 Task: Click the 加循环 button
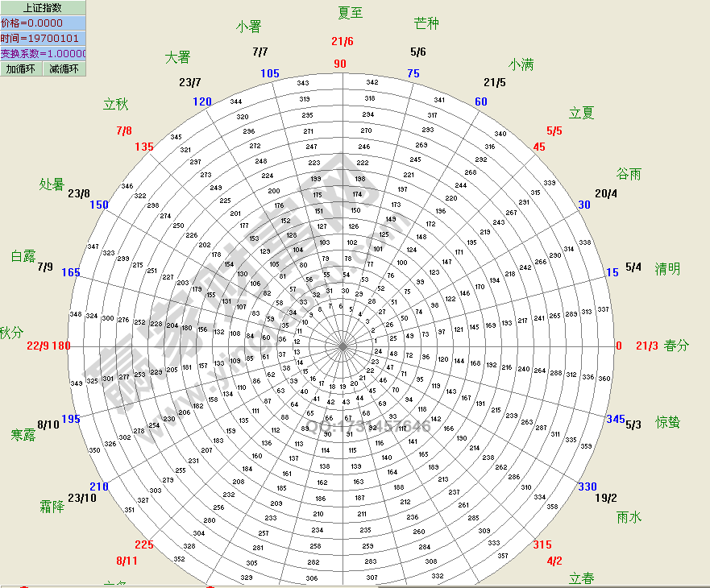(x=21, y=69)
